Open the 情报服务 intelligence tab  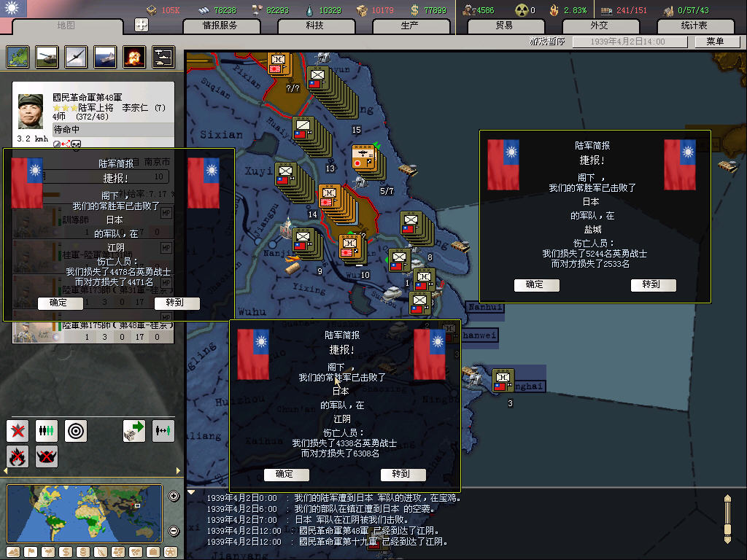click(220, 26)
